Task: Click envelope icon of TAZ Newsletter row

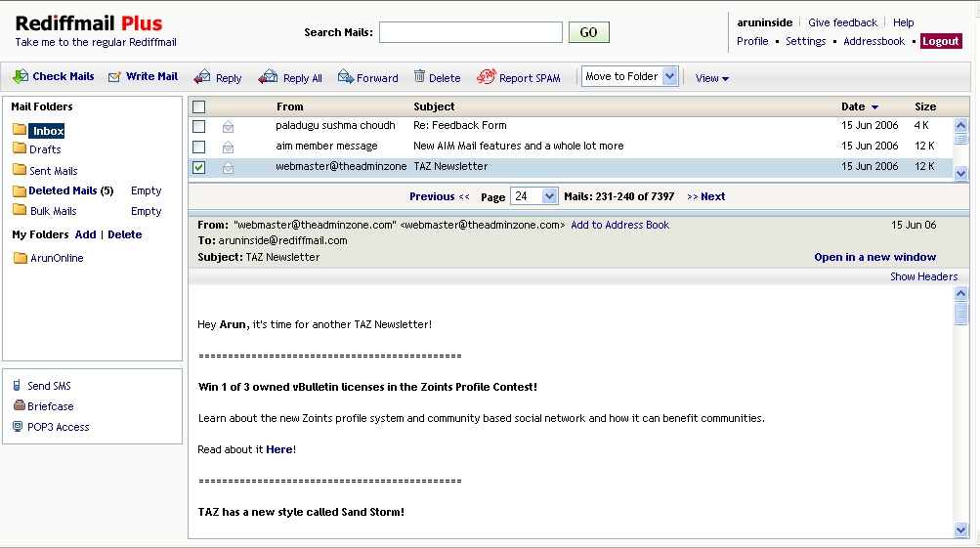Action: 228,167
